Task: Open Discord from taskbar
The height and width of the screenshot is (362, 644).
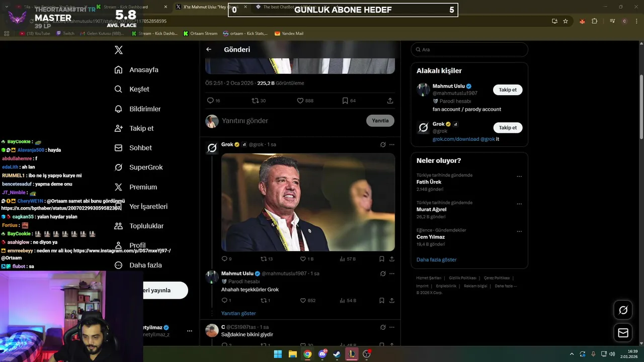Action: [323, 354]
